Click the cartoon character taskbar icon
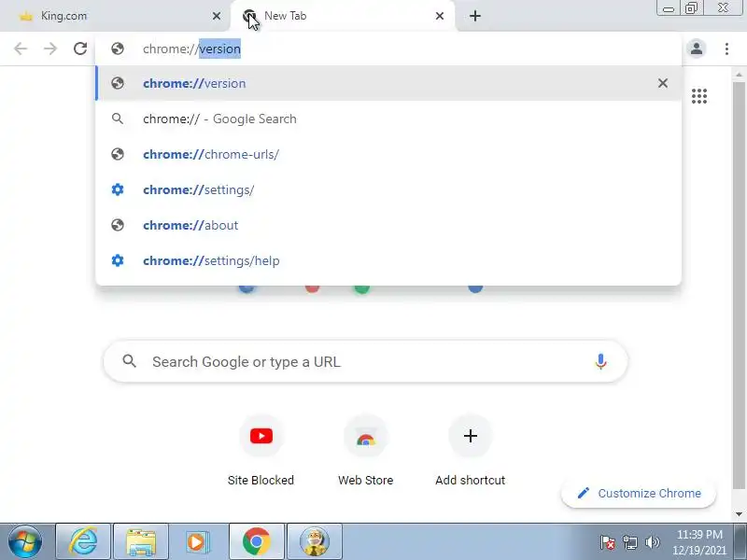 (315, 542)
